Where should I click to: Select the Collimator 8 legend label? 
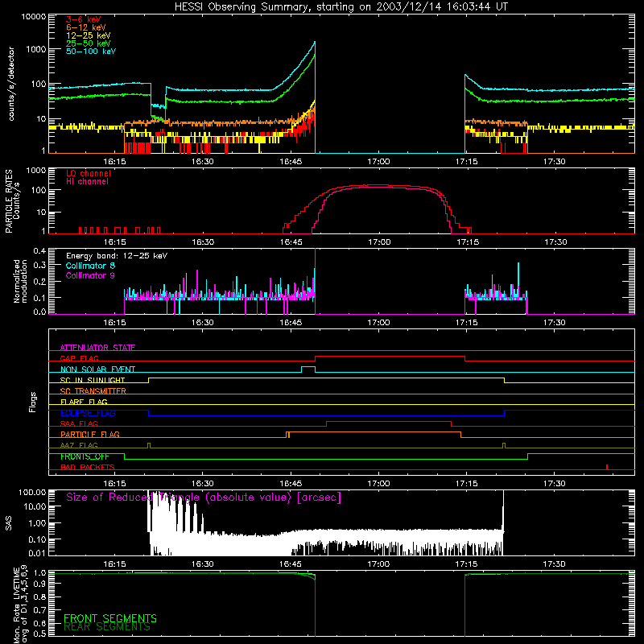click(x=90, y=266)
